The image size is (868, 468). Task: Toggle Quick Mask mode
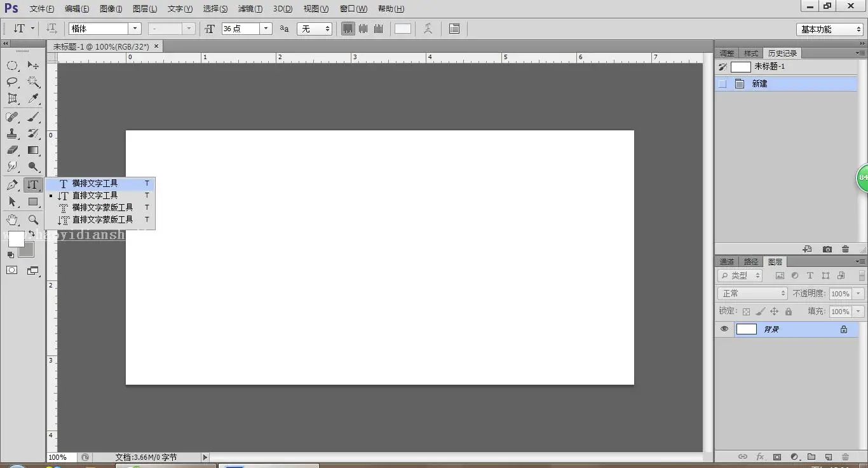(x=12, y=270)
